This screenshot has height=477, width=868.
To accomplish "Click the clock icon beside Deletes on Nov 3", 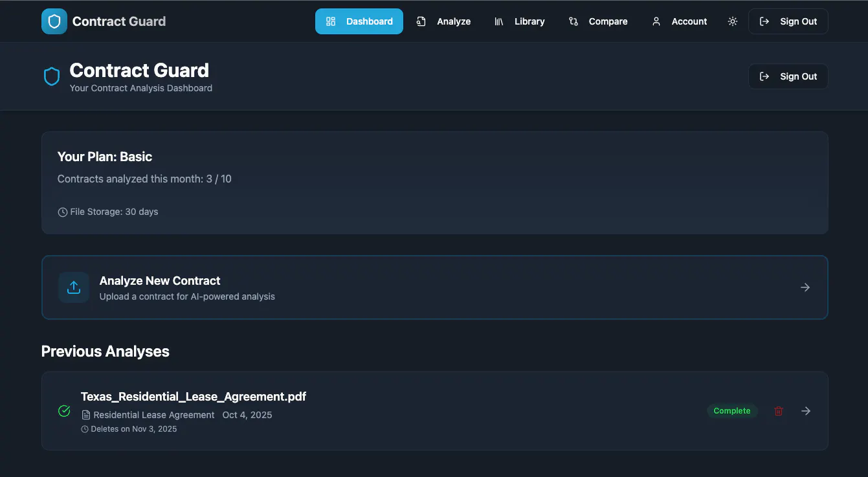I will point(85,429).
